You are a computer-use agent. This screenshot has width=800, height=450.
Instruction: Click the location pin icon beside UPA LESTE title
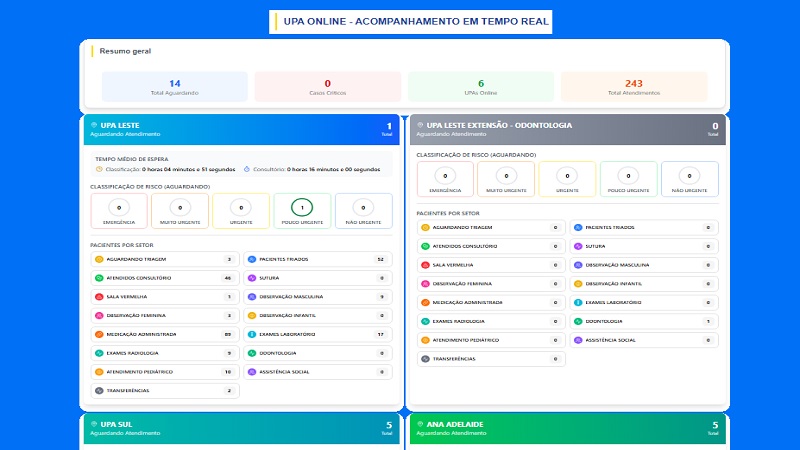tap(94, 125)
